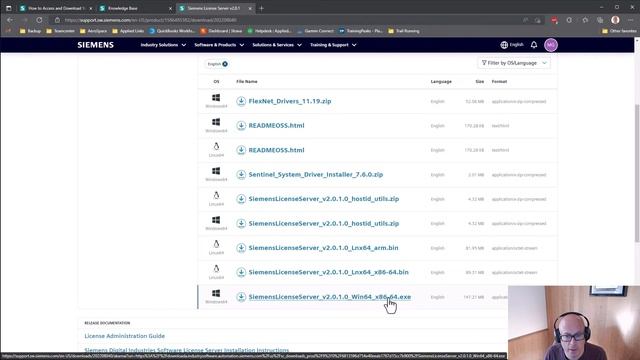Close the Knowledge Base tab

170,8
